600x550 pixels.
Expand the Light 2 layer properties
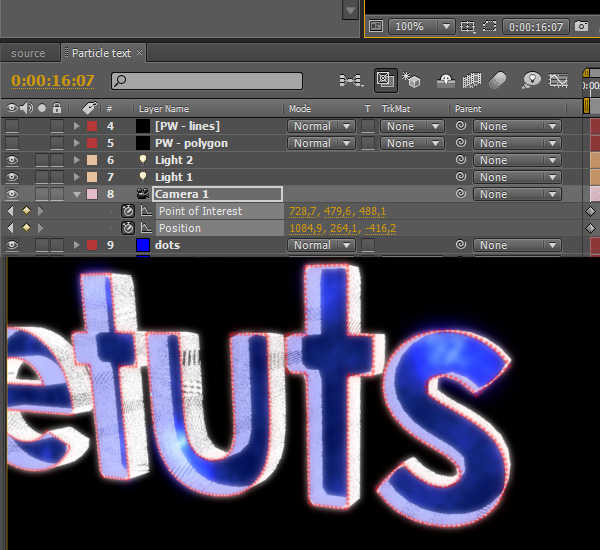77,160
